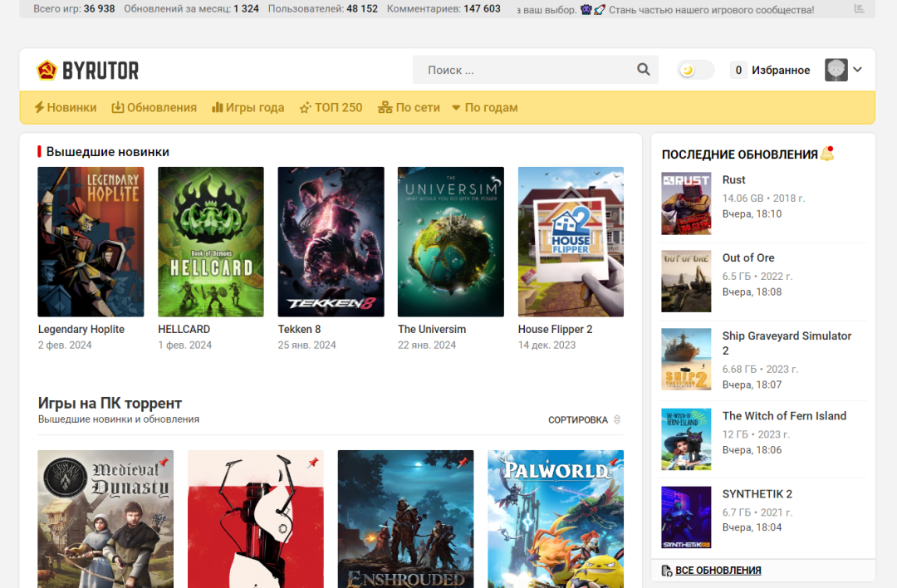Click the HELLCARD title link
The width and height of the screenshot is (897, 588).
[x=184, y=330]
